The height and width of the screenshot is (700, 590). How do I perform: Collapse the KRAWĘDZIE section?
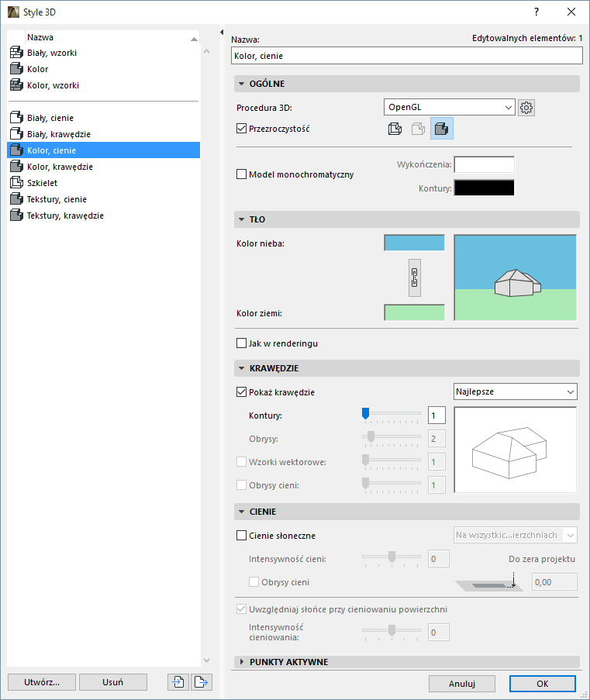point(242,368)
